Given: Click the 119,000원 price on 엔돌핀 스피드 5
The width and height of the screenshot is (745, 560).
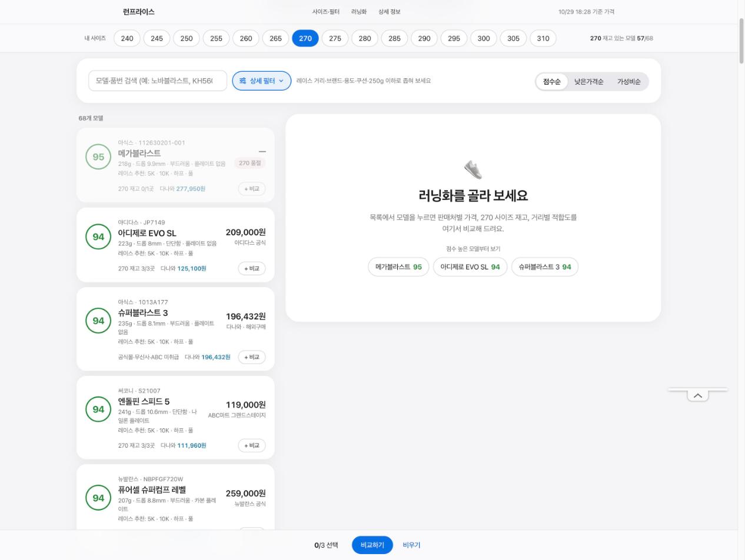Looking at the screenshot, I should pyautogui.click(x=246, y=405).
